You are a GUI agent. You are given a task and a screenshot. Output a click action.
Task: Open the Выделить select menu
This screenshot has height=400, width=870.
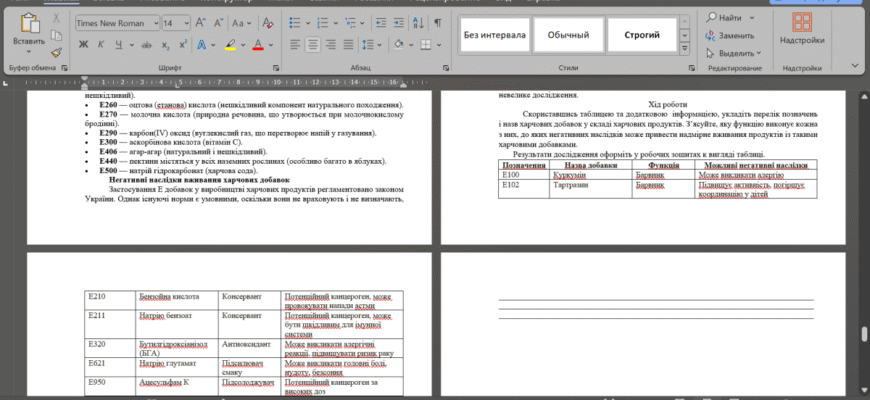[734, 53]
